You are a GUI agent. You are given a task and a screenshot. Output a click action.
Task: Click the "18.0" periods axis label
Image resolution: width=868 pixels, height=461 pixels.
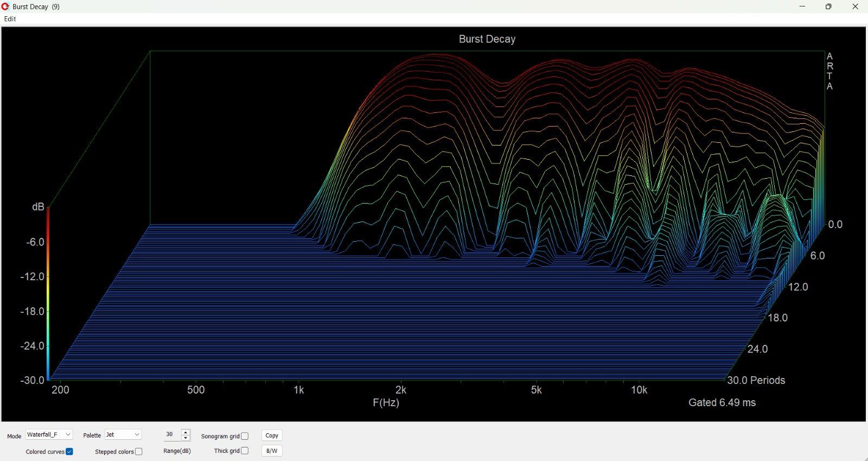click(x=778, y=318)
